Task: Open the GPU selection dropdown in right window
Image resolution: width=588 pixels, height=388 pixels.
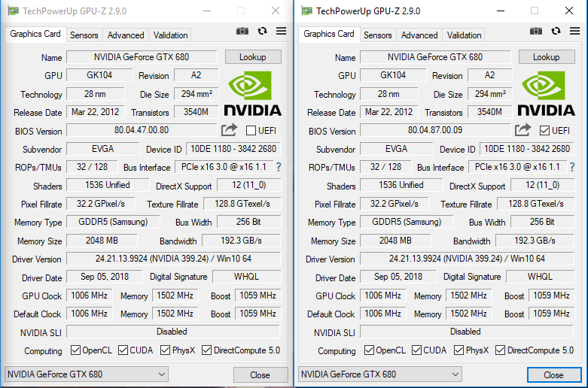Action: coord(380,374)
